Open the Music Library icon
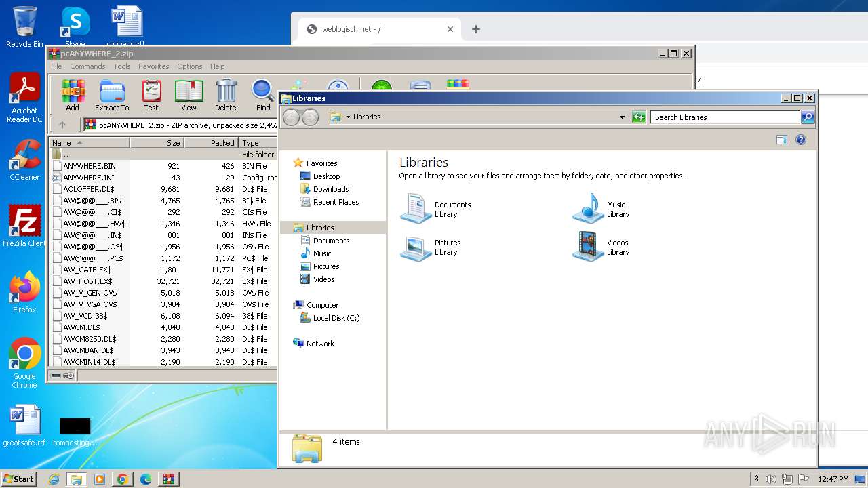 click(602, 209)
